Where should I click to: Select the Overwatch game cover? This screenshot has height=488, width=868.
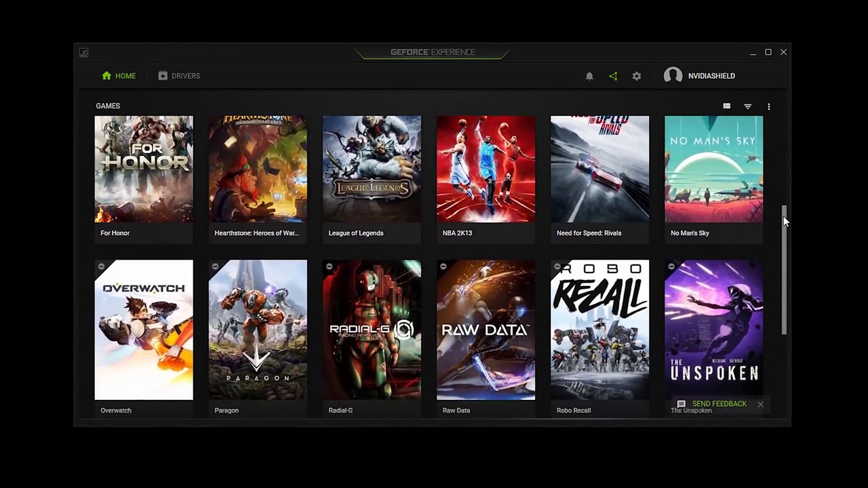click(144, 330)
